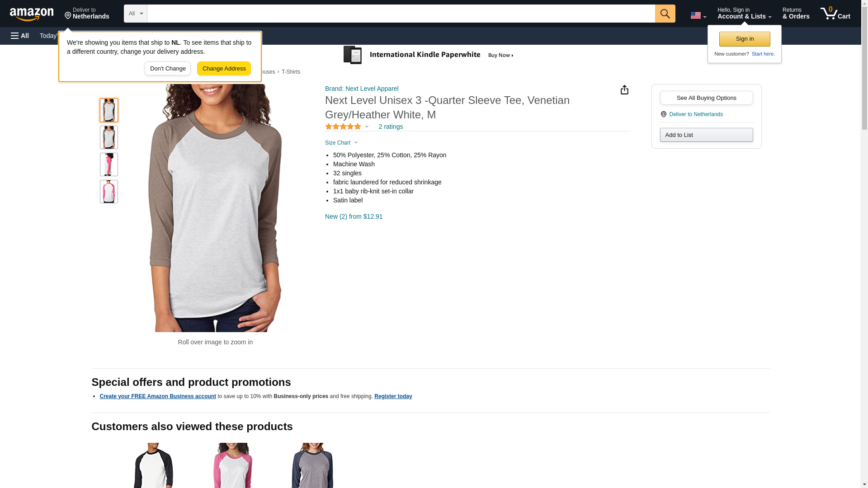Click the star rating icon
The image size is (868, 488).
pyautogui.click(x=343, y=127)
